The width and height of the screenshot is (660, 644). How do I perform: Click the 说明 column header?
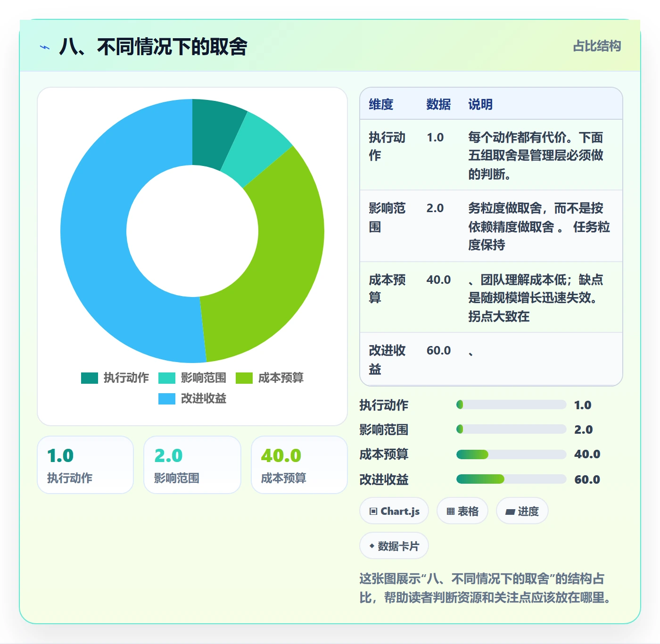tap(480, 104)
